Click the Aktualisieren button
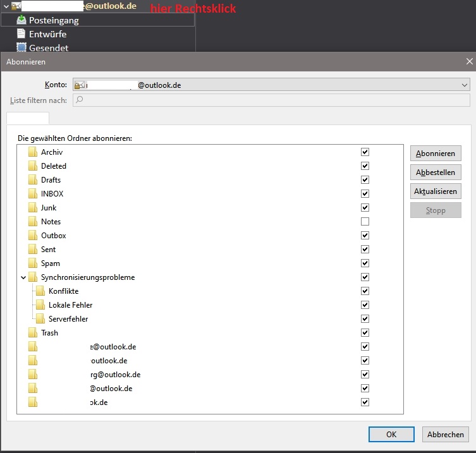This screenshot has width=476, height=453. click(436, 191)
